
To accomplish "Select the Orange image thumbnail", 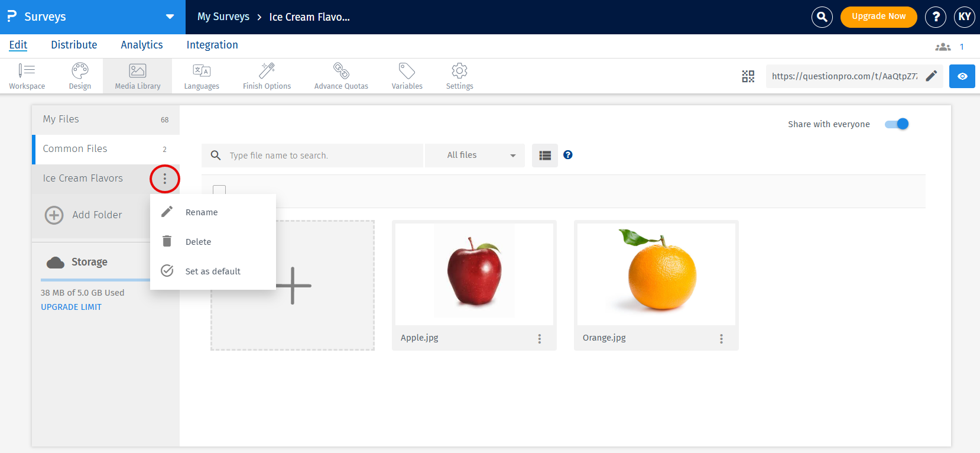I will point(656,274).
